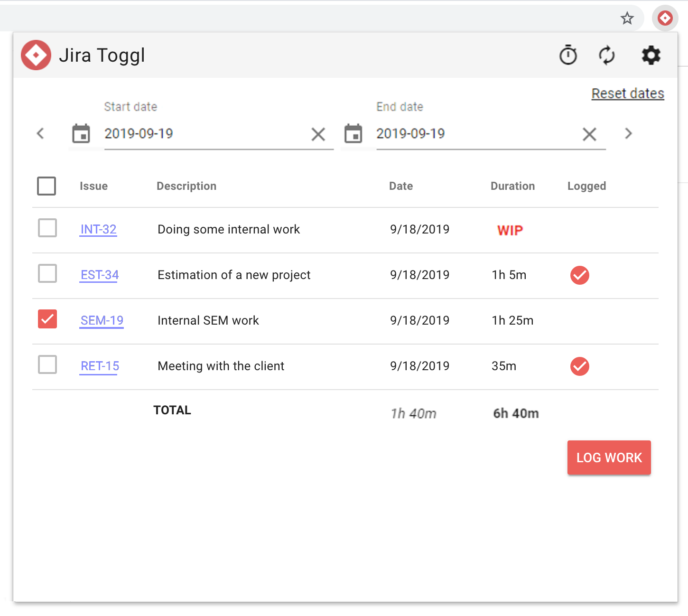The image size is (688, 616).
Task: Click the Duration column header
Action: [x=512, y=186]
